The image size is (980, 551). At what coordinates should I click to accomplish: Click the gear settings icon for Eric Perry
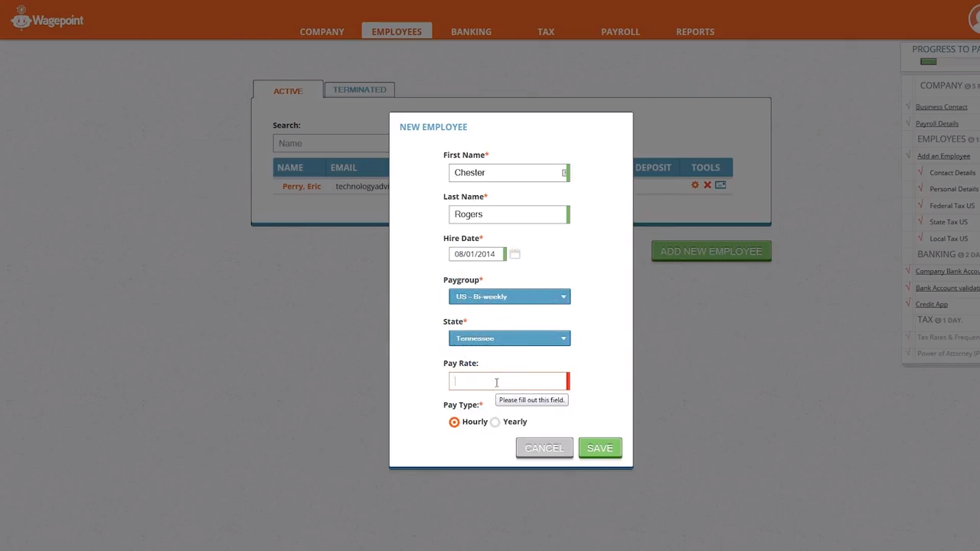[694, 184]
